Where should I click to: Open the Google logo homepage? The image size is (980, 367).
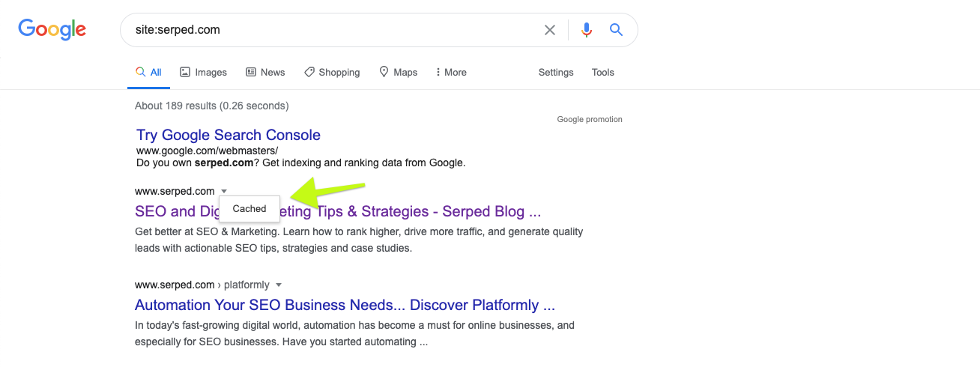(x=52, y=29)
